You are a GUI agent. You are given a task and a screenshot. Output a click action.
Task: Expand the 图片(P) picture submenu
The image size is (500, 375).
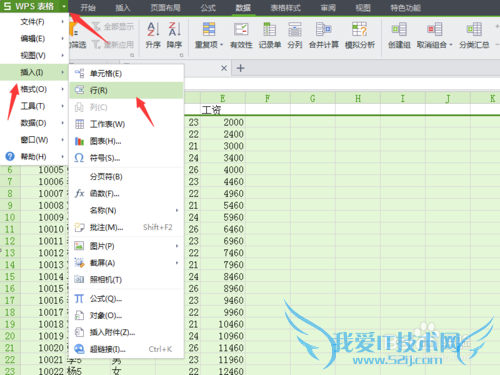(127, 246)
